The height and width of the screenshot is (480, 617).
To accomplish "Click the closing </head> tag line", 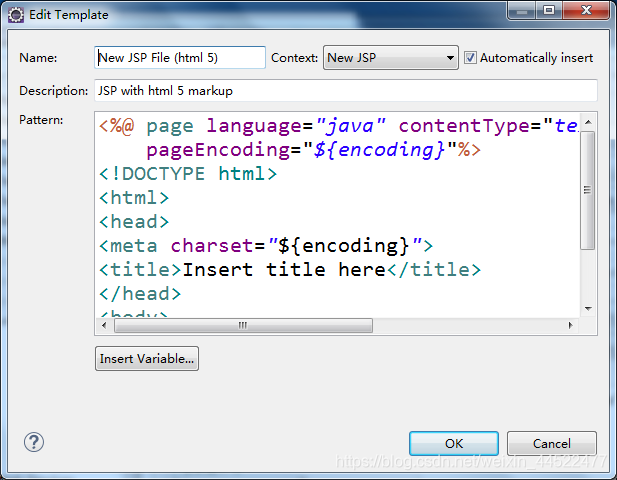I will [x=140, y=294].
